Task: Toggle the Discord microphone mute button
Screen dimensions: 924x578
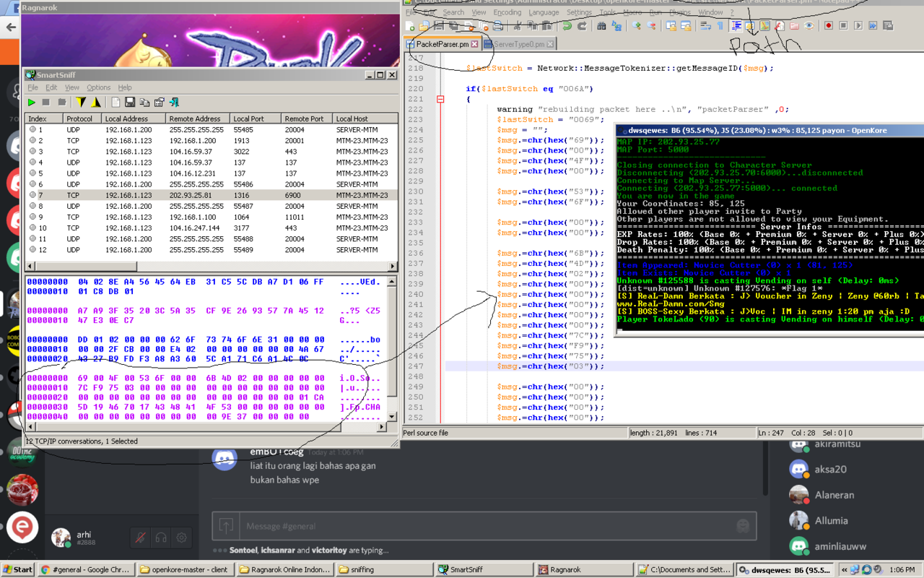Action: coord(141,538)
